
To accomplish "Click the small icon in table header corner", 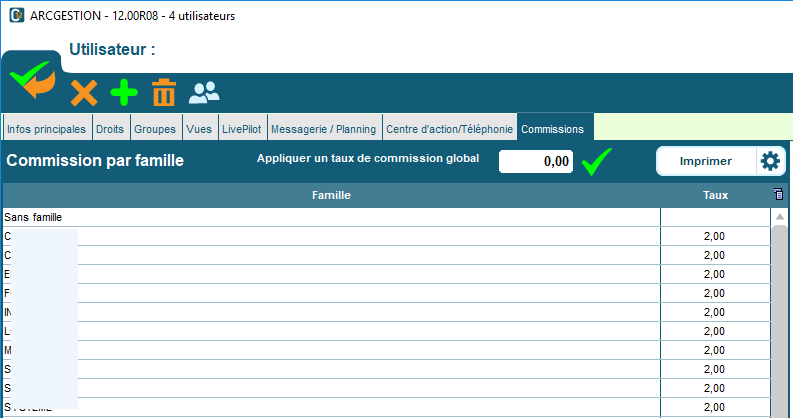I will (779, 195).
